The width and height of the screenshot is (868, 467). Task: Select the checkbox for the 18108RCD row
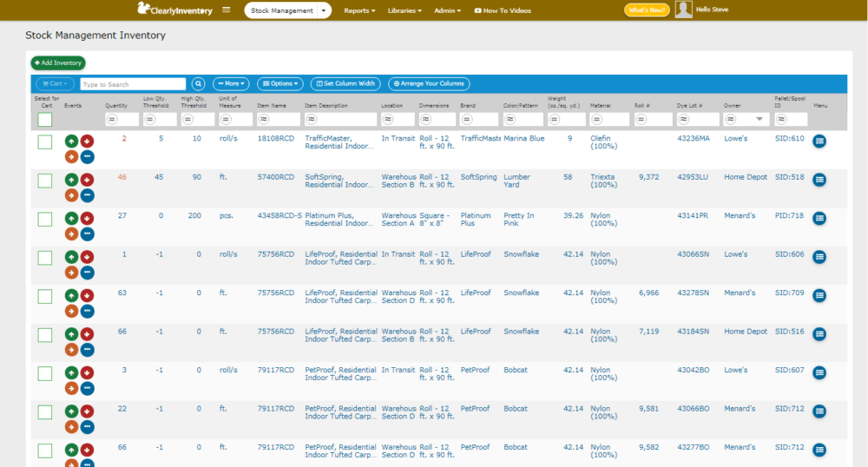tap(45, 142)
